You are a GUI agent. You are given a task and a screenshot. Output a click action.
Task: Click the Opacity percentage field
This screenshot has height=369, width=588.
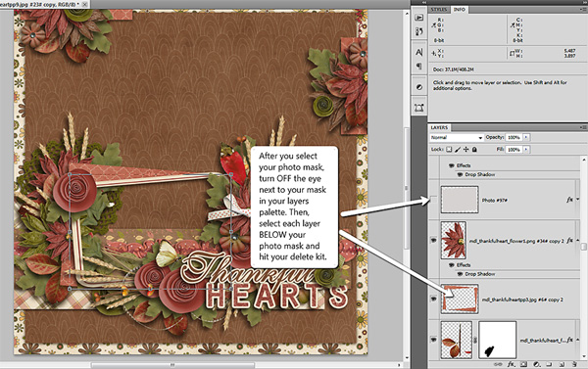(x=514, y=137)
